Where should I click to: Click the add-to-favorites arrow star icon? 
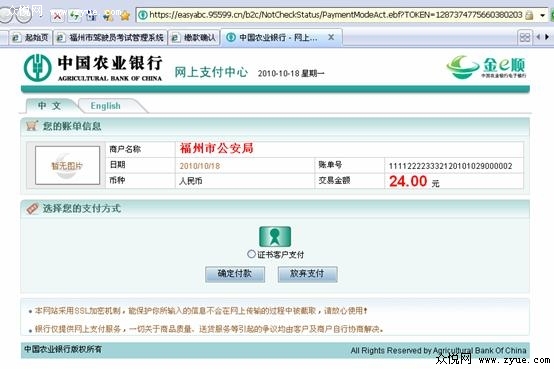108,16
